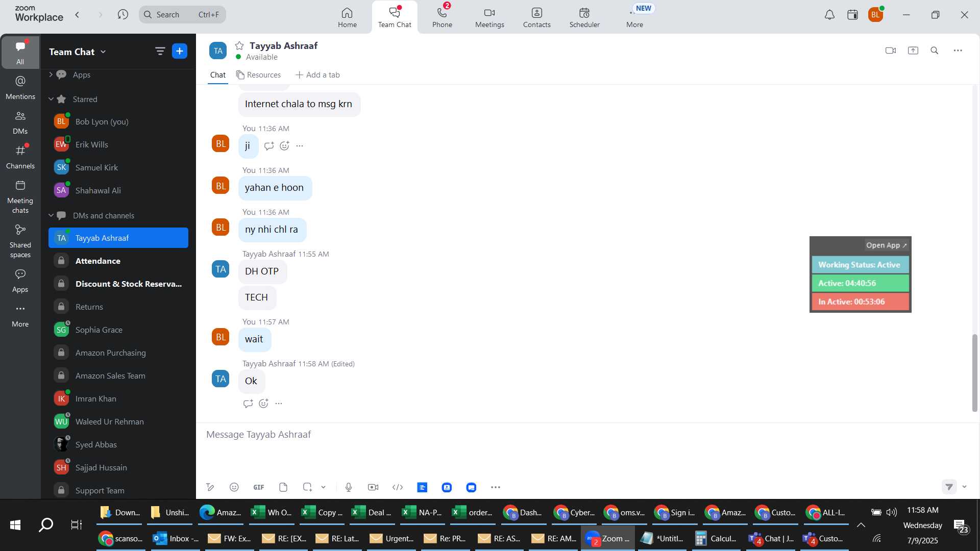Click Open App in status widget
This screenshot has width=980, height=551.
886,245
